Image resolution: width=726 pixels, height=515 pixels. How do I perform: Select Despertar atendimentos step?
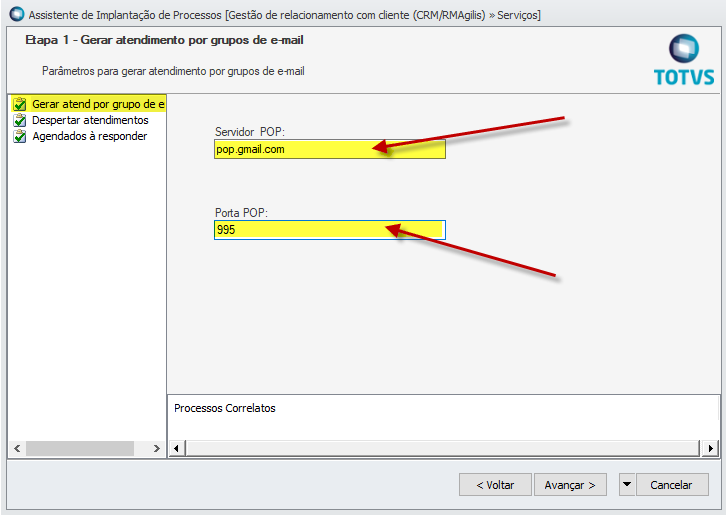click(90, 120)
